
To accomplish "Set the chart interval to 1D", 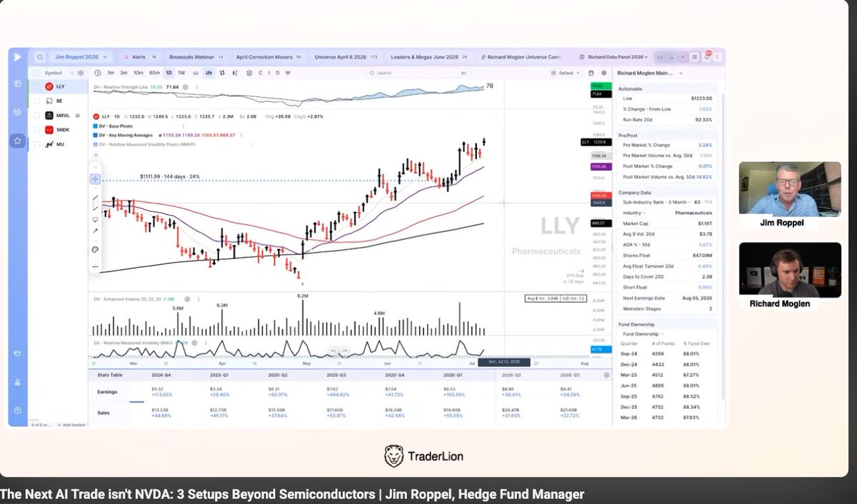I will coord(169,73).
